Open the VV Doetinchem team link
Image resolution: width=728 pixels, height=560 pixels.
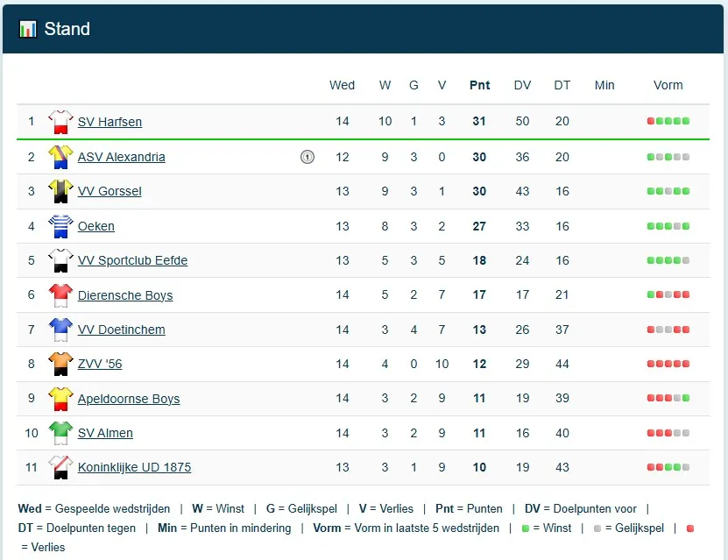(121, 330)
